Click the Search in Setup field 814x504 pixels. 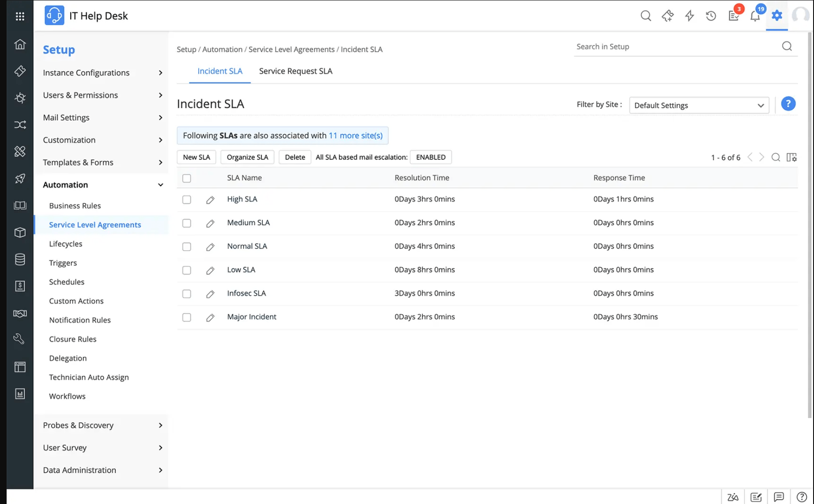676,46
